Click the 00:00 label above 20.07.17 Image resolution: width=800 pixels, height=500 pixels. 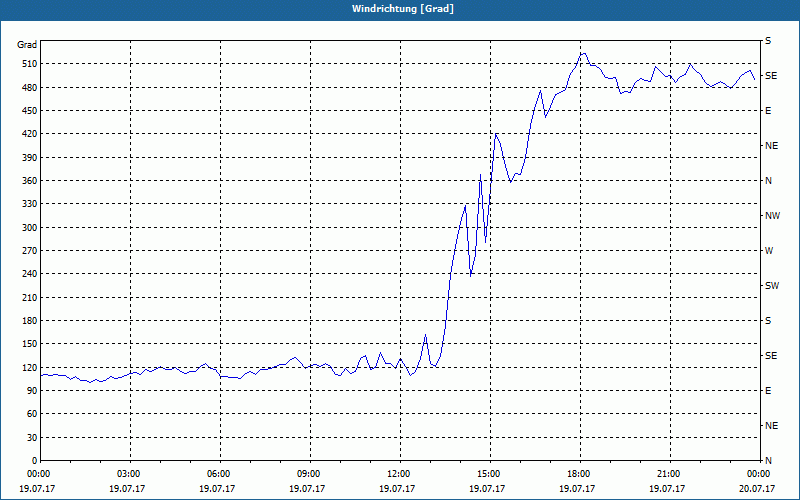coord(759,473)
